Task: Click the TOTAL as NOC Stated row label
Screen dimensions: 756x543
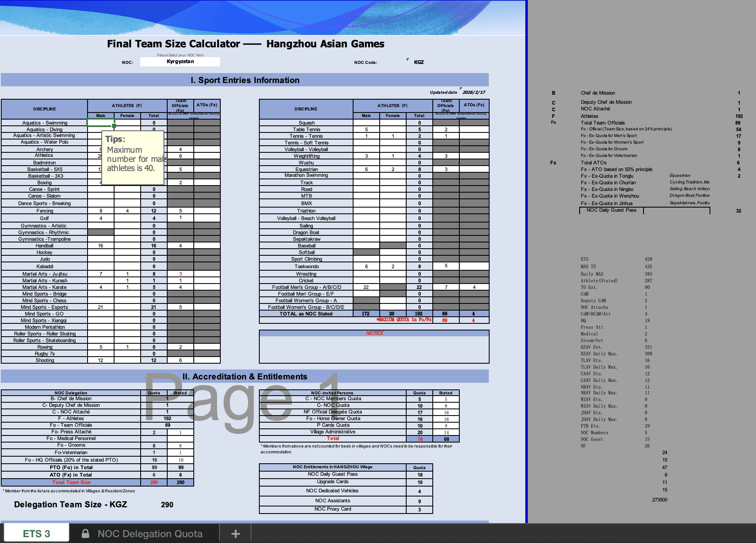Action: [x=306, y=314]
